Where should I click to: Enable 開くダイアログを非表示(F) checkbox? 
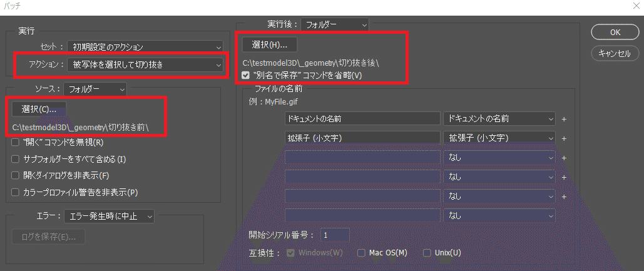(16, 175)
